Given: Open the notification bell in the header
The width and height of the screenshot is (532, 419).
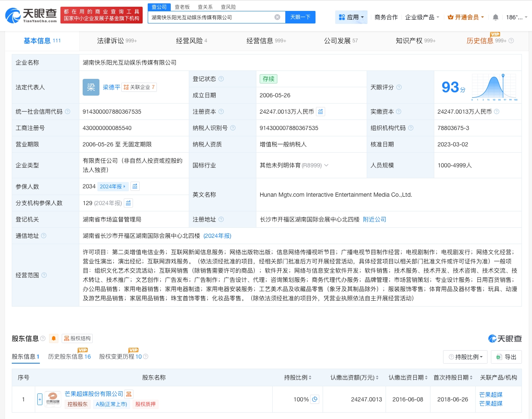Looking at the screenshot, I should click(x=495, y=17).
